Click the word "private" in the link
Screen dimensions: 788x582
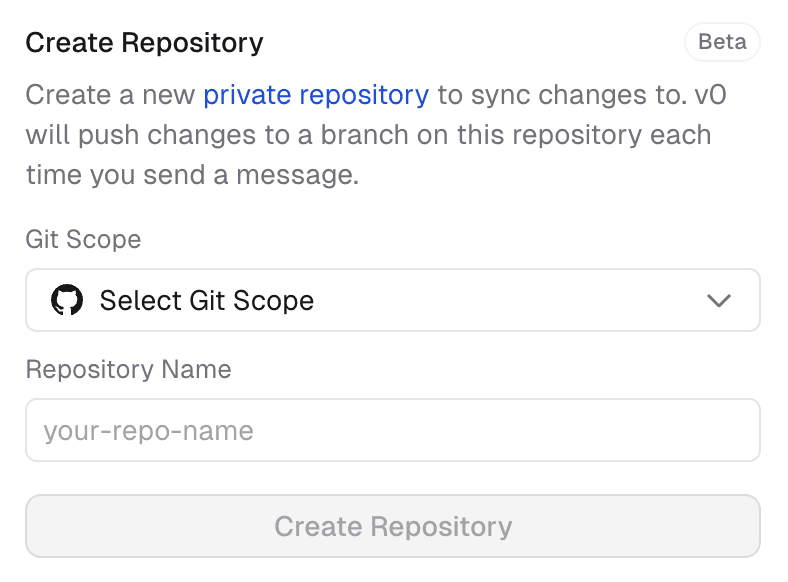247,96
